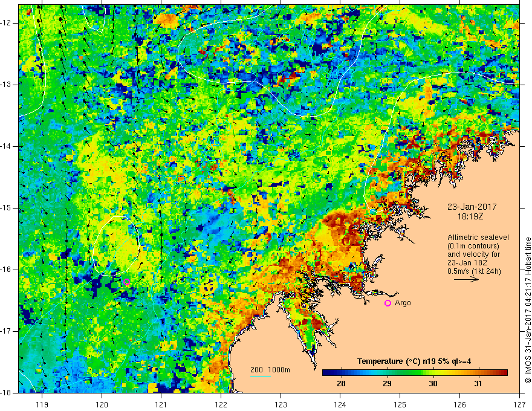Click the 23-Jan-2017 date label
532x411 pixels.
pos(472,207)
